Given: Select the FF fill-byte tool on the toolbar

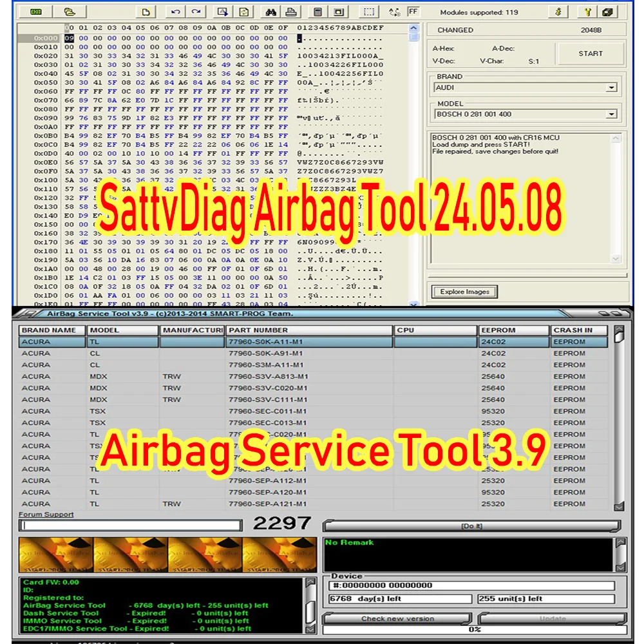Looking at the screenshot, I should (412, 10).
